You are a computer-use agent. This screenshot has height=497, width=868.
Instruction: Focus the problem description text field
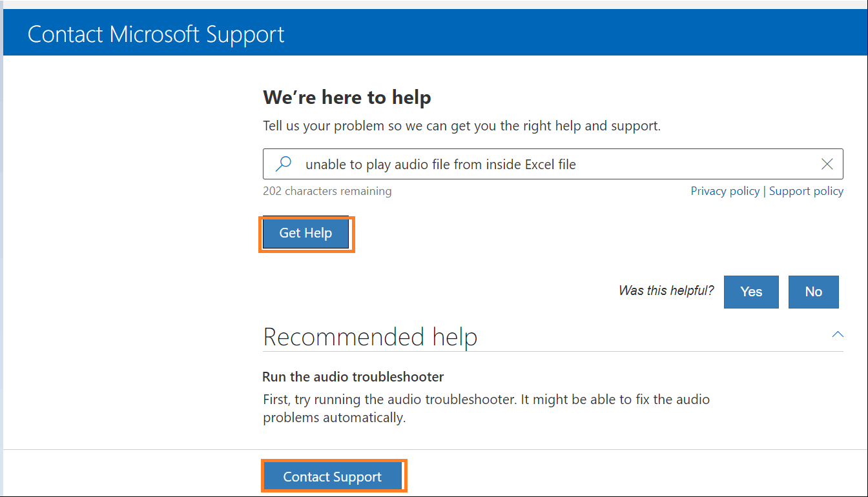(x=553, y=164)
